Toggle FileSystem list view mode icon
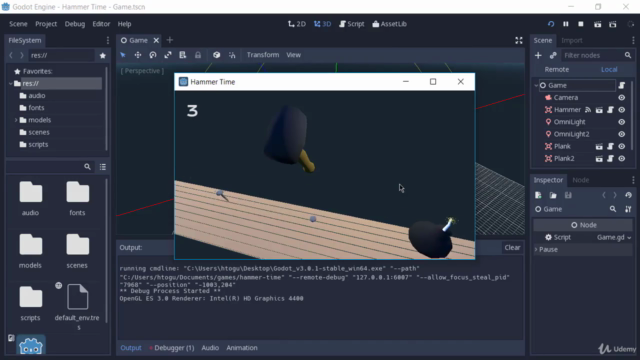The height and width of the screenshot is (360, 640). click(103, 167)
